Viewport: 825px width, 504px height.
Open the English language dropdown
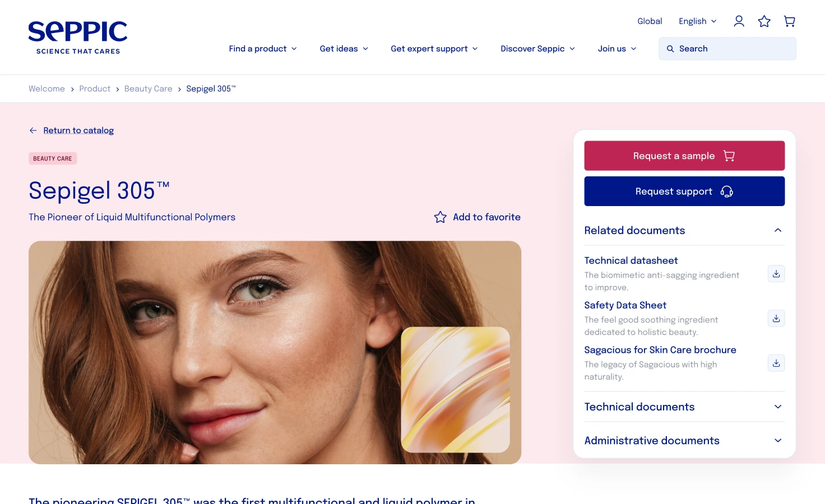[x=697, y=21]
